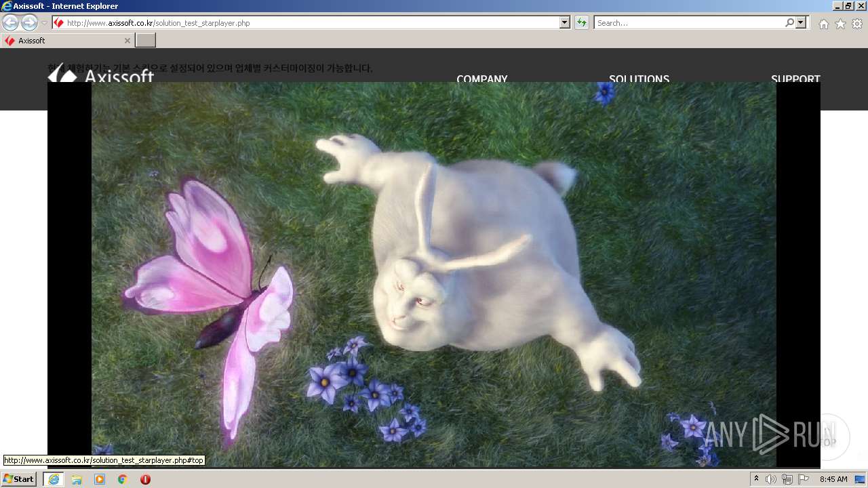Screen dimensions: 868x488
Task: Go back with the browser Back arrow
Action: tap(10, 22)
